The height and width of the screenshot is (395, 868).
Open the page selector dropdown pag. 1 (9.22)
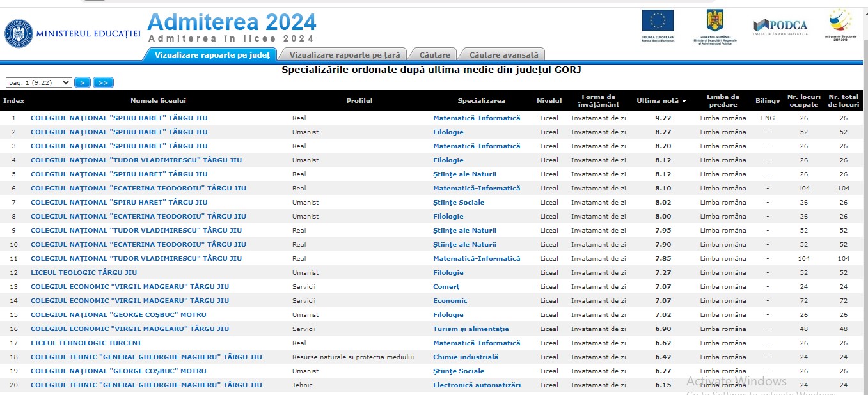coord(38,82)
